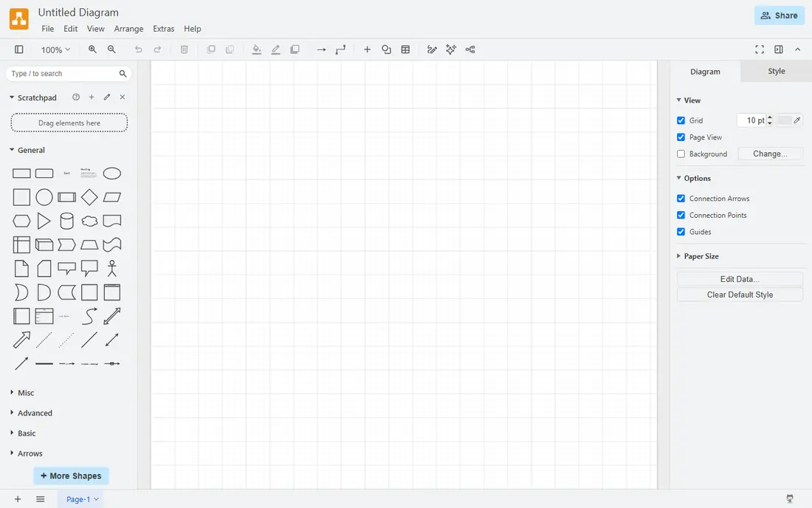Toggle the sidebar panels icon in toolbar

coord(19,49)
